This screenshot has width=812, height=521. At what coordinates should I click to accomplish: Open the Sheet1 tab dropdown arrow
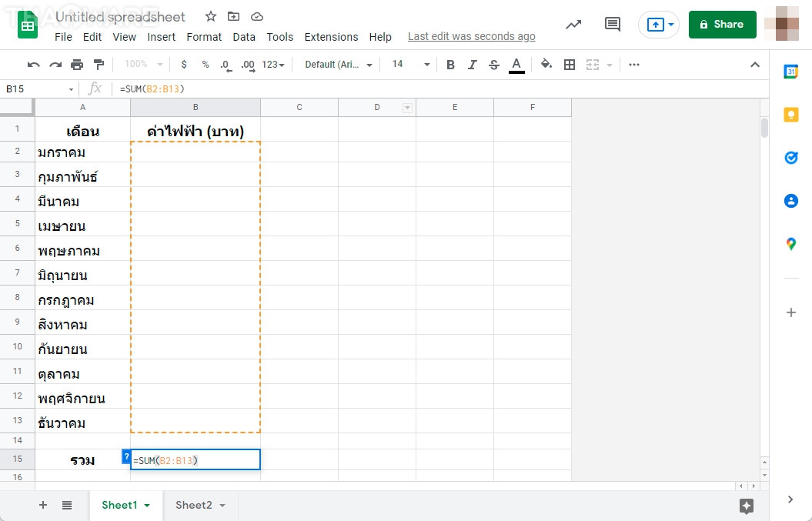coord(147,506)
